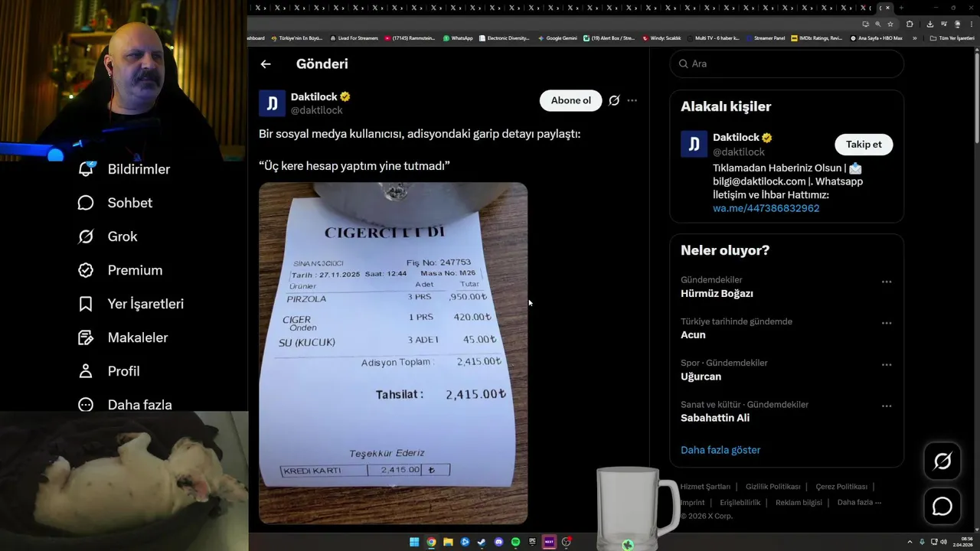Open the Hürmüz Boğazı trending topic

[x=717, y=294]
